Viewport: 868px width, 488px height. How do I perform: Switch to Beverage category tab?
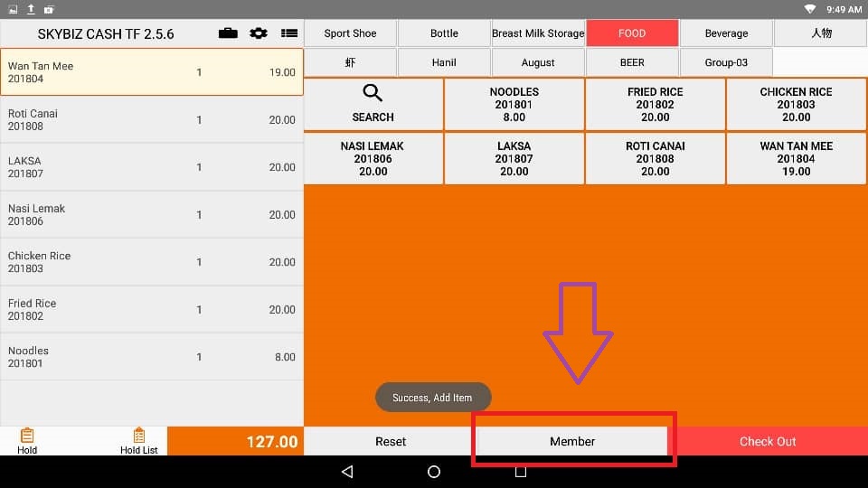point(726,33)
